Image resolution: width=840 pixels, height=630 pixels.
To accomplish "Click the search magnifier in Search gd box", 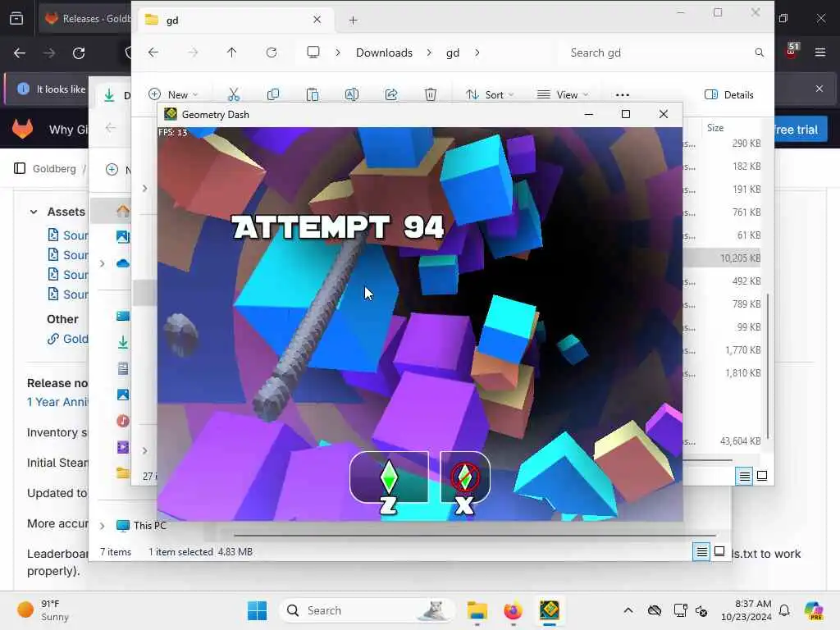I will (x=759, y=52).
